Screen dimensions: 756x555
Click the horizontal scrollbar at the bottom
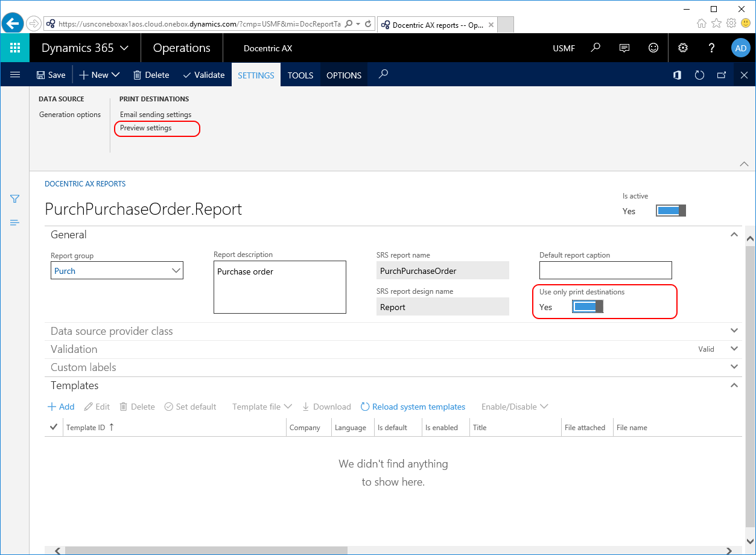(x=206, y=550)
